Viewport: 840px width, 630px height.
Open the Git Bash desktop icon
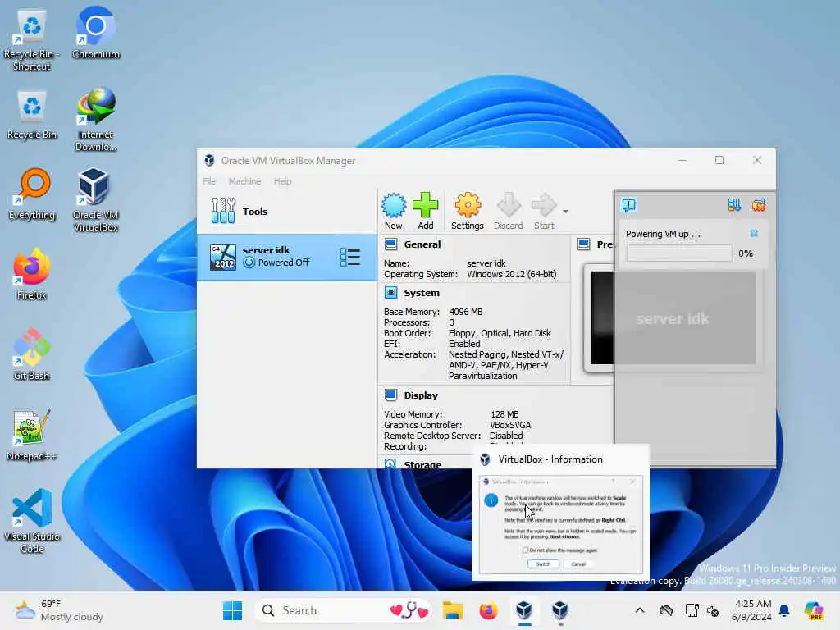pyautogui.click(x=32, y=354)
